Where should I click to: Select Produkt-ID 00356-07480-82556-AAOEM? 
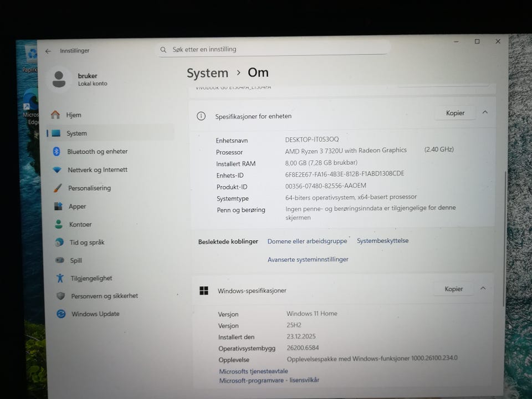[x=325, y=186]
